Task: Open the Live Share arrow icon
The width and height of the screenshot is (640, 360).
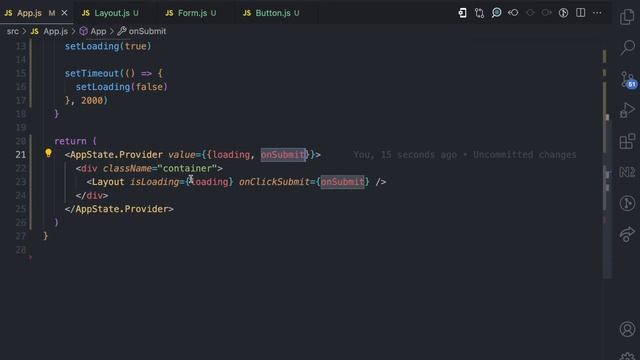Action: coord(627,234)
